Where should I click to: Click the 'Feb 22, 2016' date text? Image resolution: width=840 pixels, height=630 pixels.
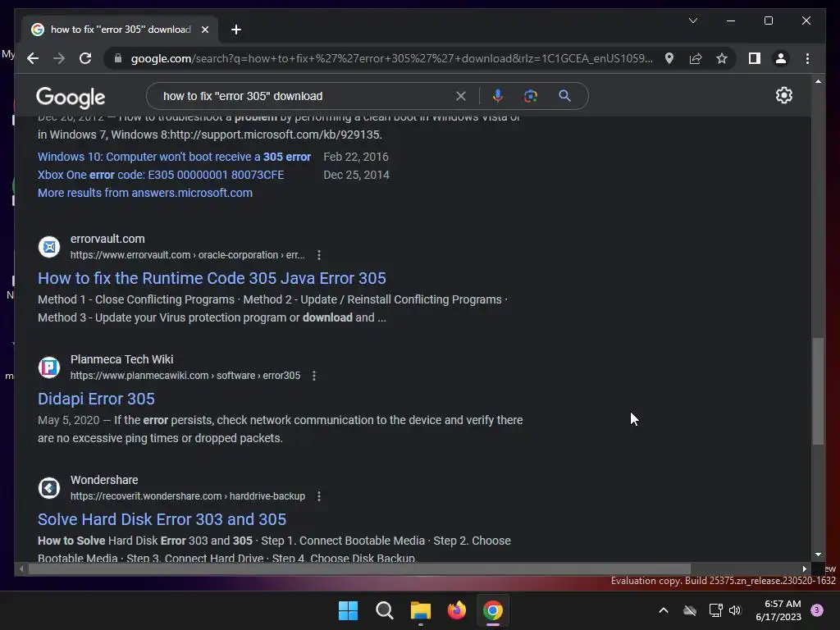coord(356,157)
